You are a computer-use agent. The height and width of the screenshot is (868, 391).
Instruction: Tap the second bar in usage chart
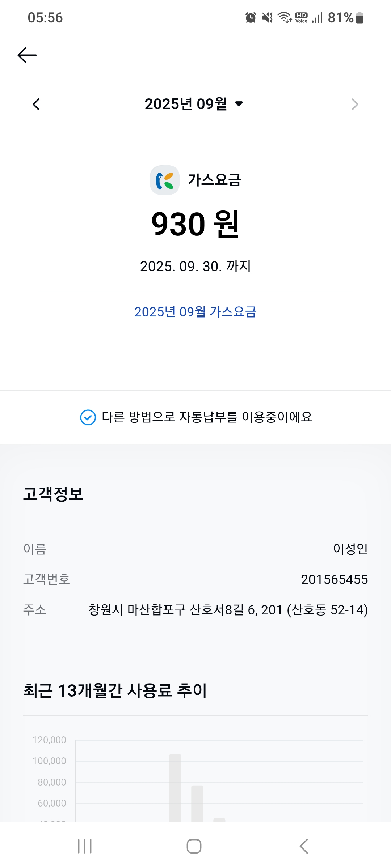(197, 804)
